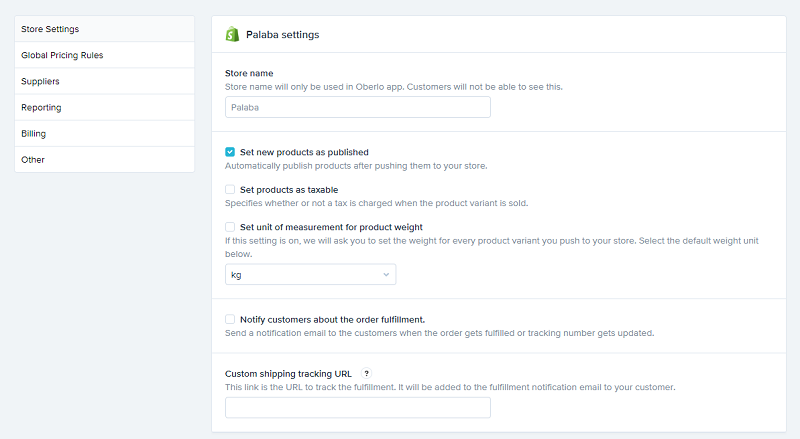The width and height of the screenshot is (800, 439).
Task: Click the Notify customers label text
Action: [332, 319]
